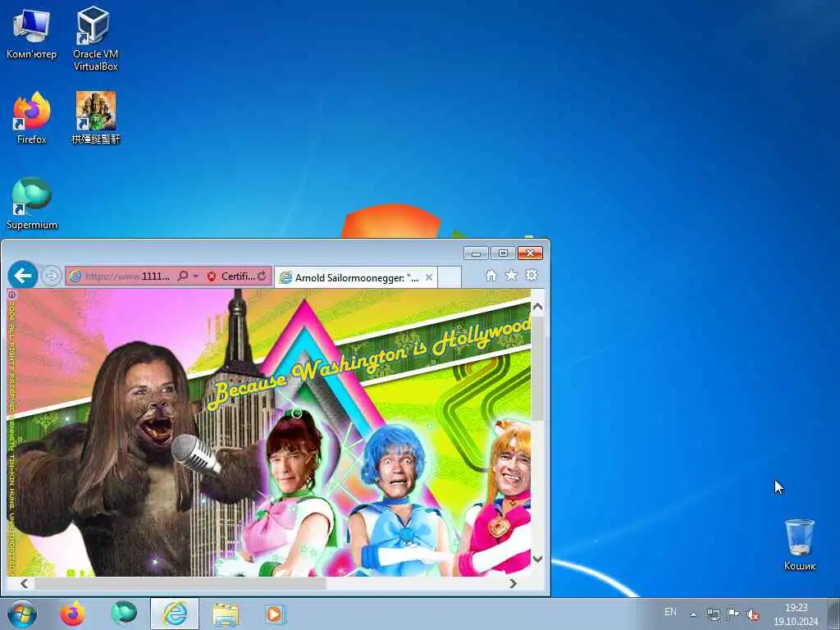
Task: Select the Комп'ютер desktop icon
Action: point(31,33)
